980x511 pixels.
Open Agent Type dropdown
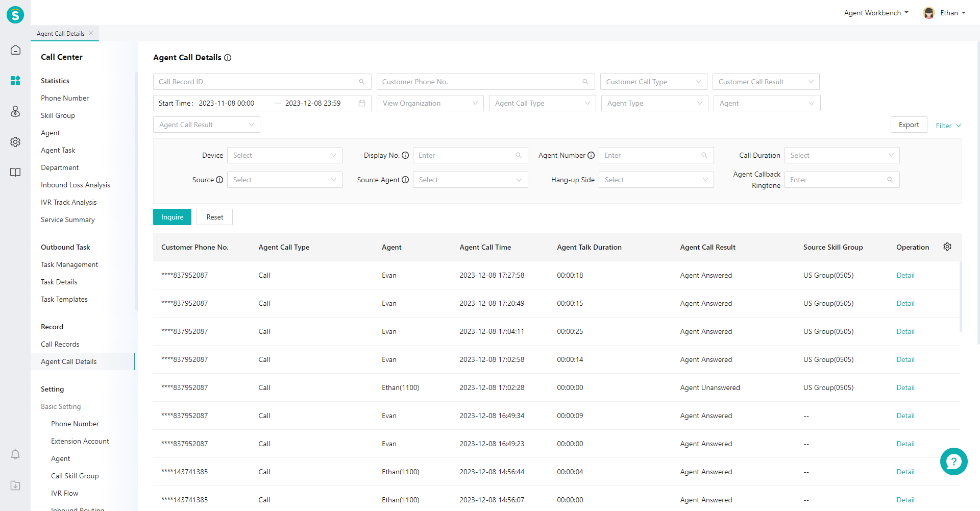pyautogui.click(x=655, y=103)
